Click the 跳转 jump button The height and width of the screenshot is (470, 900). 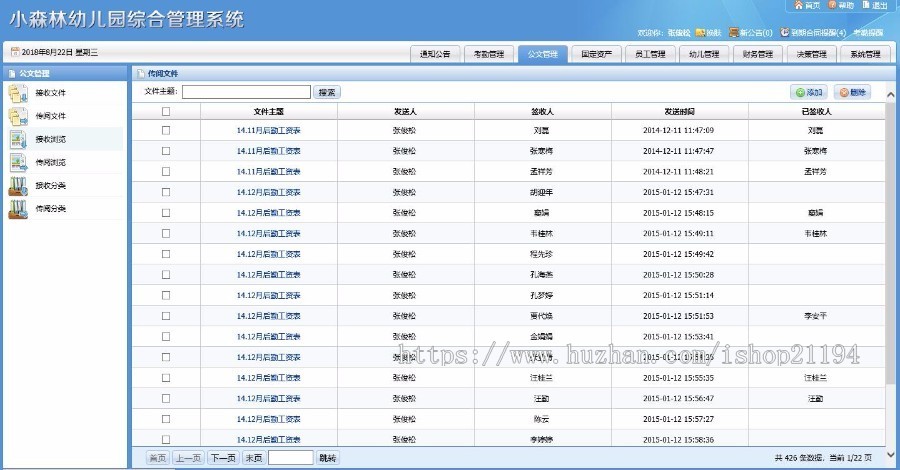point(327,458)
